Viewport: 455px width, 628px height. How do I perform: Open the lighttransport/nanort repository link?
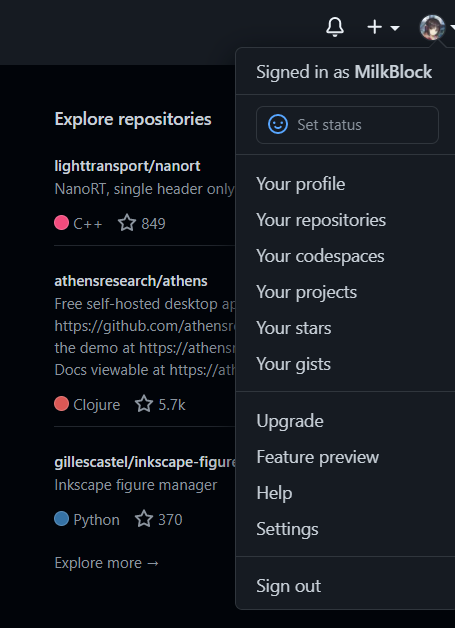click(x=127, y=166)
